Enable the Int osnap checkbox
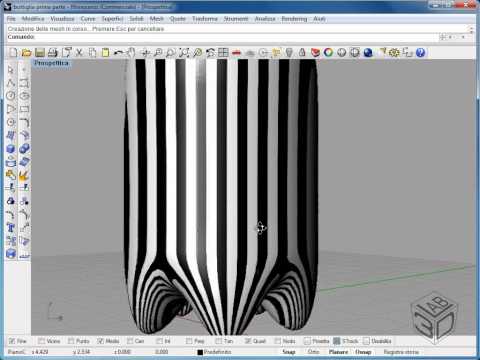480x360 pixels. pos(159,341)
